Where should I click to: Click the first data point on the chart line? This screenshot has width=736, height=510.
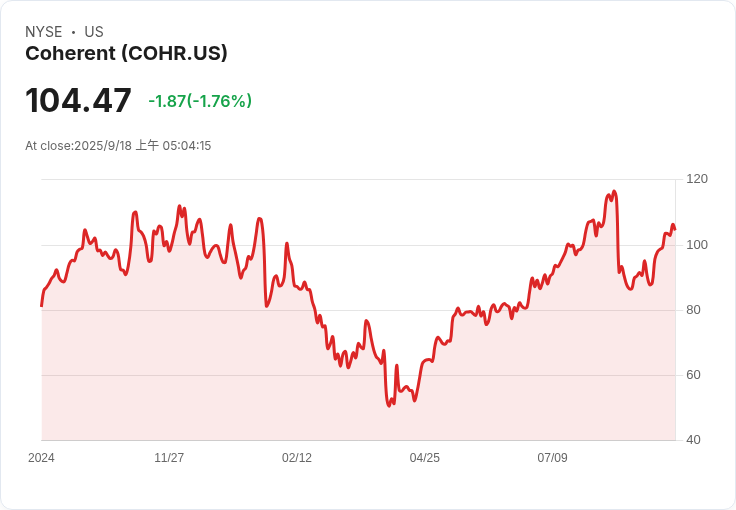pos(42,306)
